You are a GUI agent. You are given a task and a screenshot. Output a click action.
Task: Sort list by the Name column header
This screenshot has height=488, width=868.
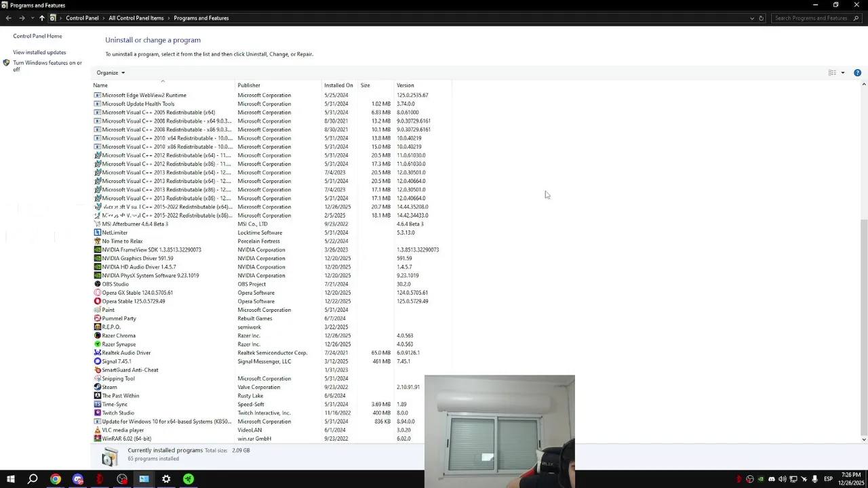[x=163, y=85]
